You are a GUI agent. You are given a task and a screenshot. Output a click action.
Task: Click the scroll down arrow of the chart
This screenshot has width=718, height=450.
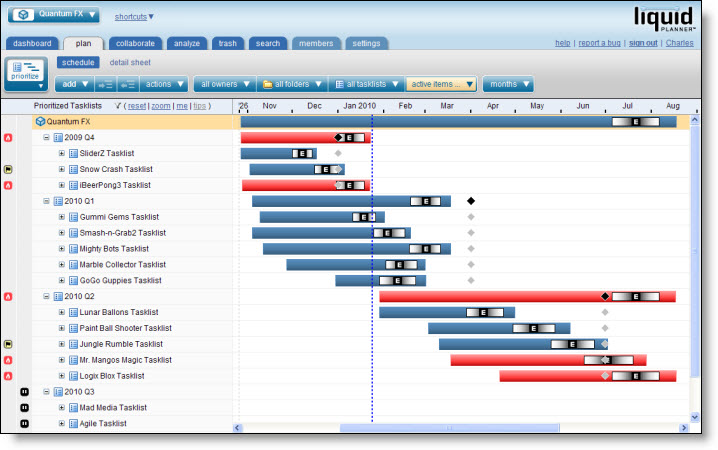[695, 417]
